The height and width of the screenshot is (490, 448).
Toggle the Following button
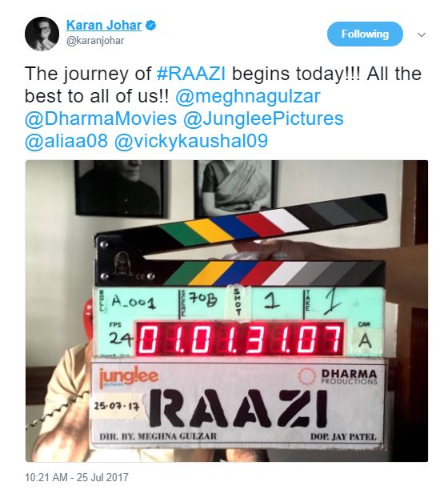tap(365, 34)
